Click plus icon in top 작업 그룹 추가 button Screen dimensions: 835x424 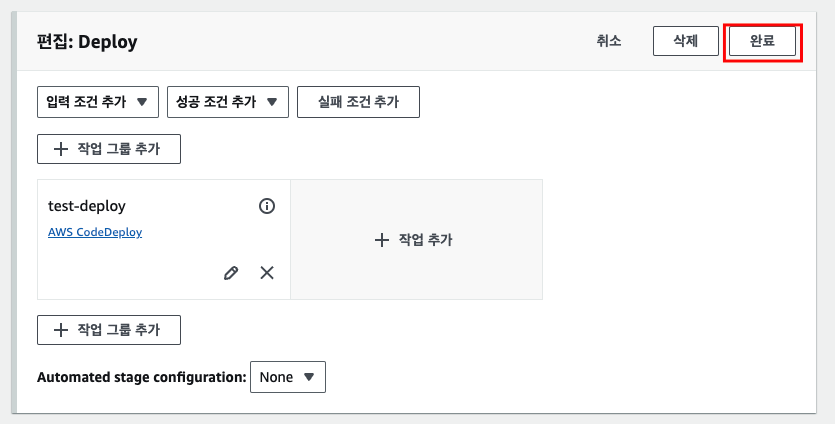click(61, 149)
